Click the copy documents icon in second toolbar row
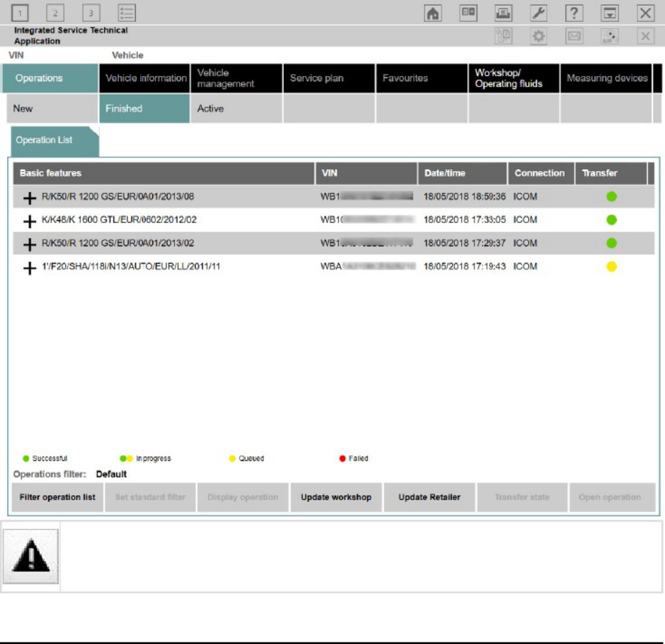Viewport: 665px width, 644px height. click(x=503, y=36)
